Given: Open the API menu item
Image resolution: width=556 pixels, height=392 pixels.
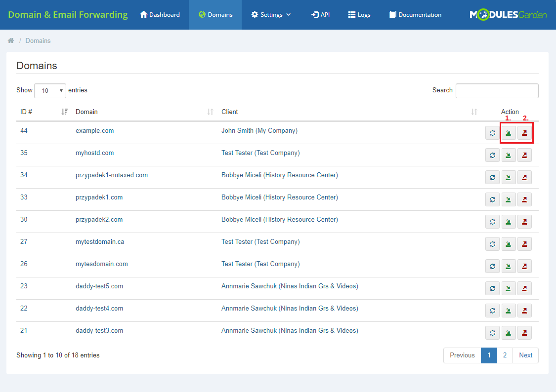Looking at the screenshot, I should 321,14.
